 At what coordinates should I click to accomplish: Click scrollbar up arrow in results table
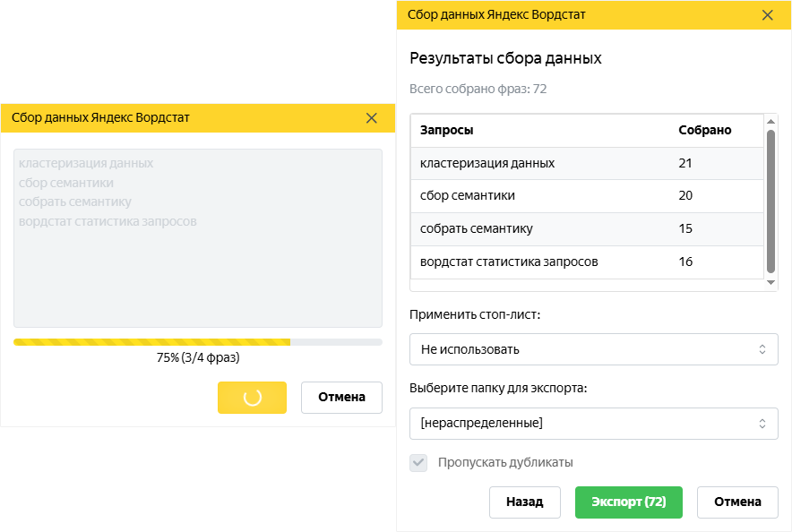tap(770, 122)
